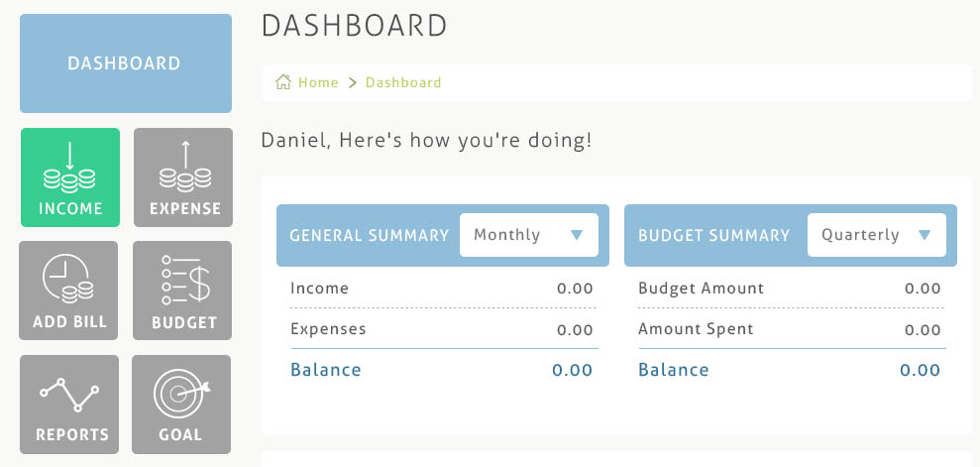Click the Quarterly dropdown arrow

point(925,236)
